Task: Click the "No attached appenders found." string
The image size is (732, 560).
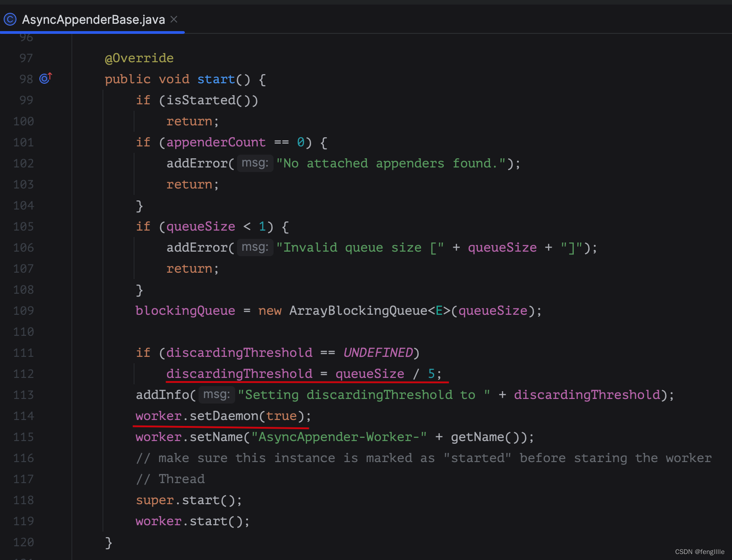Action: [391, 163]
